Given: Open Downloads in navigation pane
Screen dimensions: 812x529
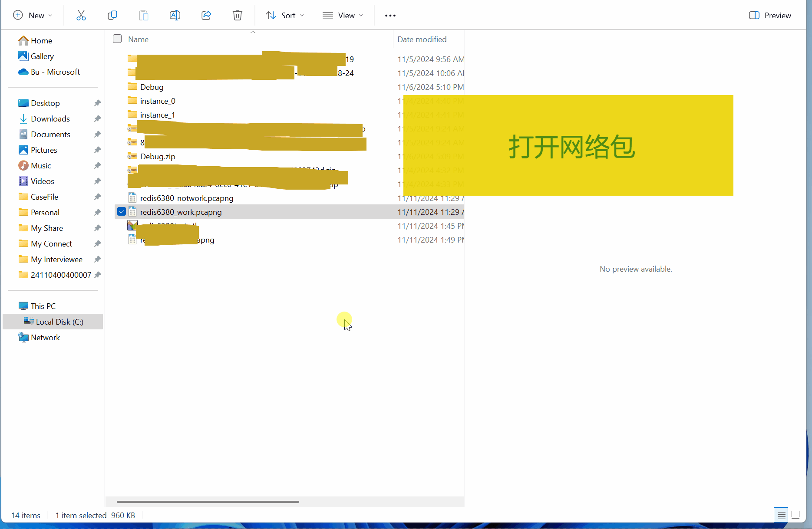Looking at the screenshot, I should click(50, 119).
